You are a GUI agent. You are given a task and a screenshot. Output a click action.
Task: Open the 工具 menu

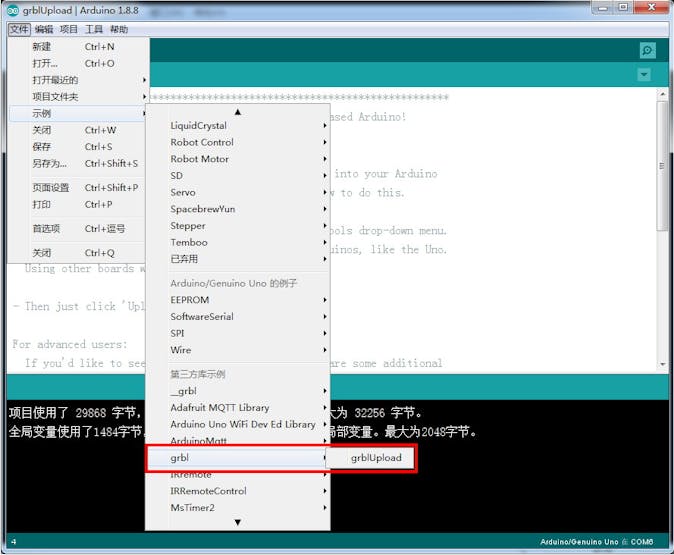click(94, 29)
